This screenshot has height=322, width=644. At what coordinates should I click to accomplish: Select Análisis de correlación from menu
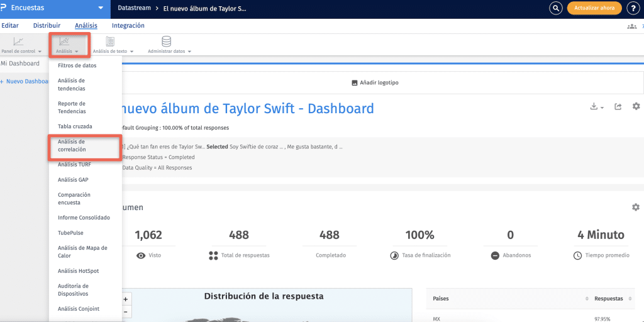coord(72,146)
